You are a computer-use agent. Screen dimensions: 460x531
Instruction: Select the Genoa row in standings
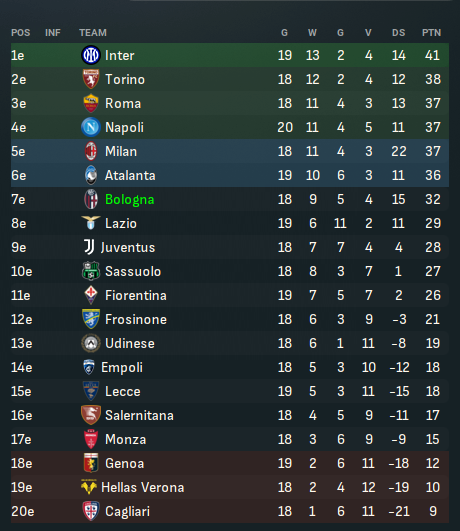point(230,463)
